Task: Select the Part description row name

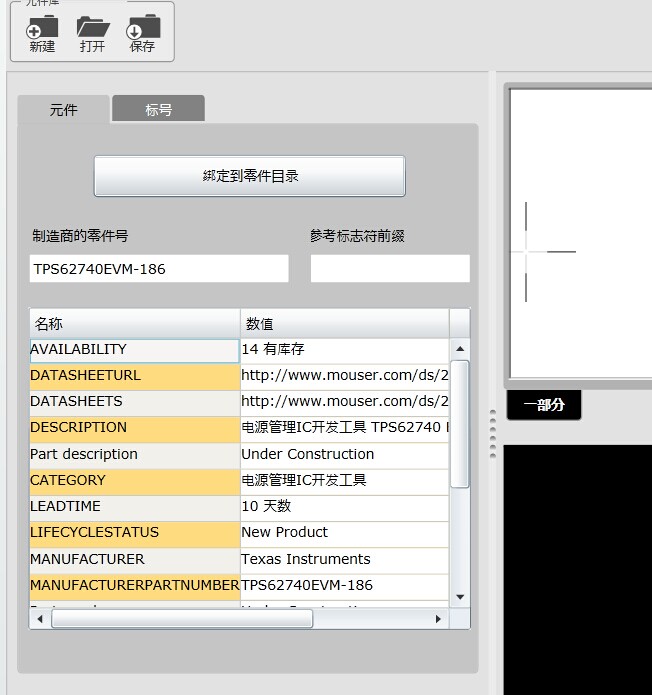Action: pos(135,455)
